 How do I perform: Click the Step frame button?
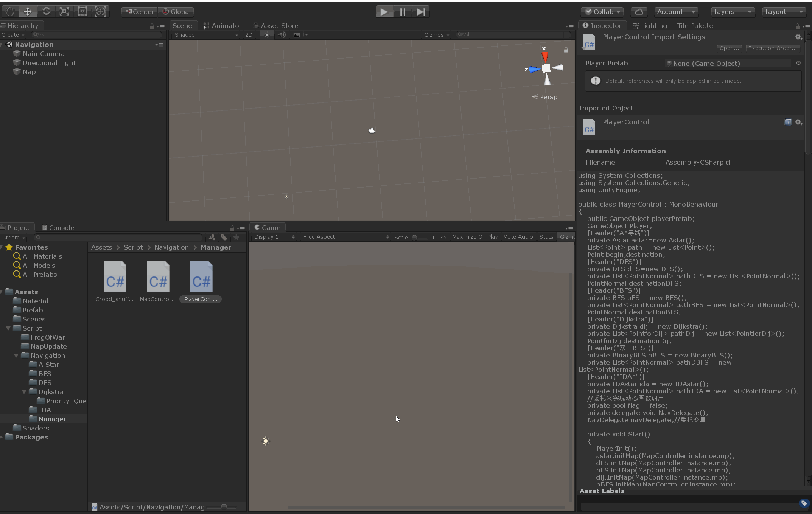420,12
